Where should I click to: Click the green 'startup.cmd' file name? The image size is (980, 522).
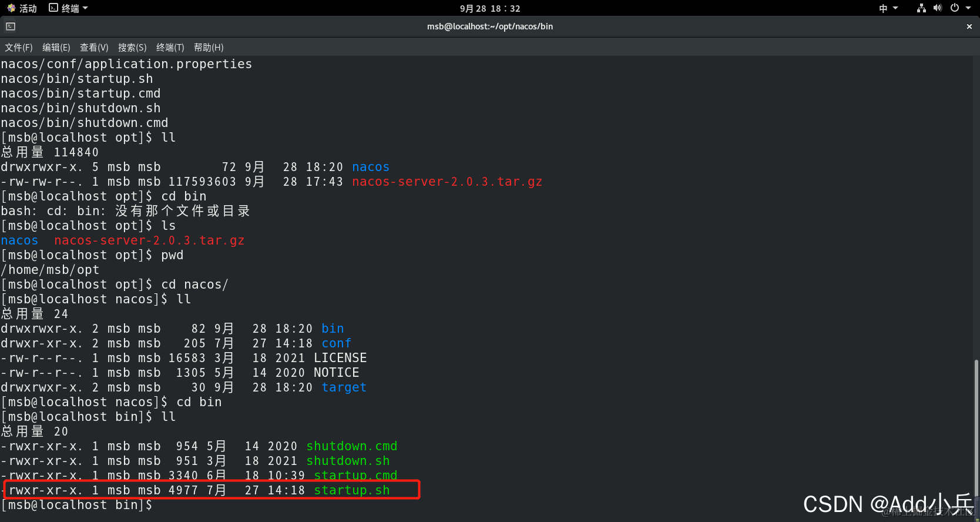click(x=355, y=475)
